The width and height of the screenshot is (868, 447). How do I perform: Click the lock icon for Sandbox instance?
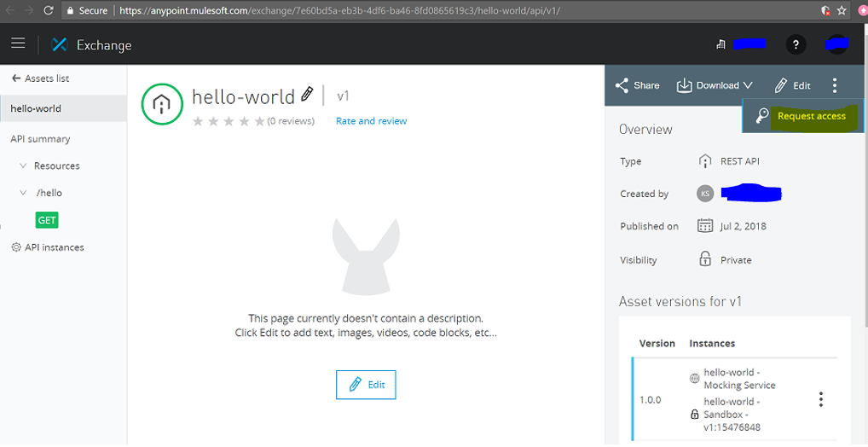(694, 414)
